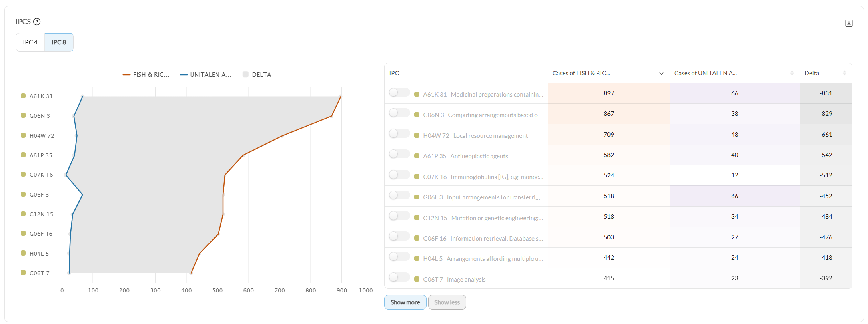Click the download icon at top right
The height and width of the screenshot is (324, 868).
(x=849, y=23)
